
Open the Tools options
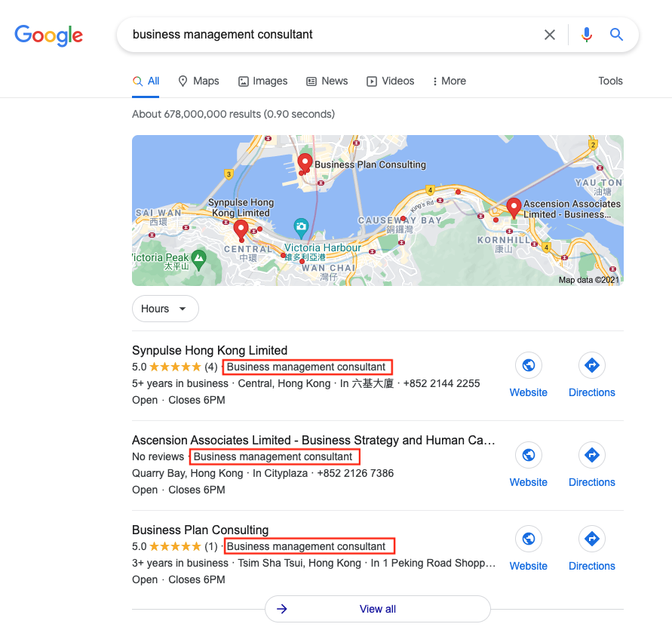610,81
